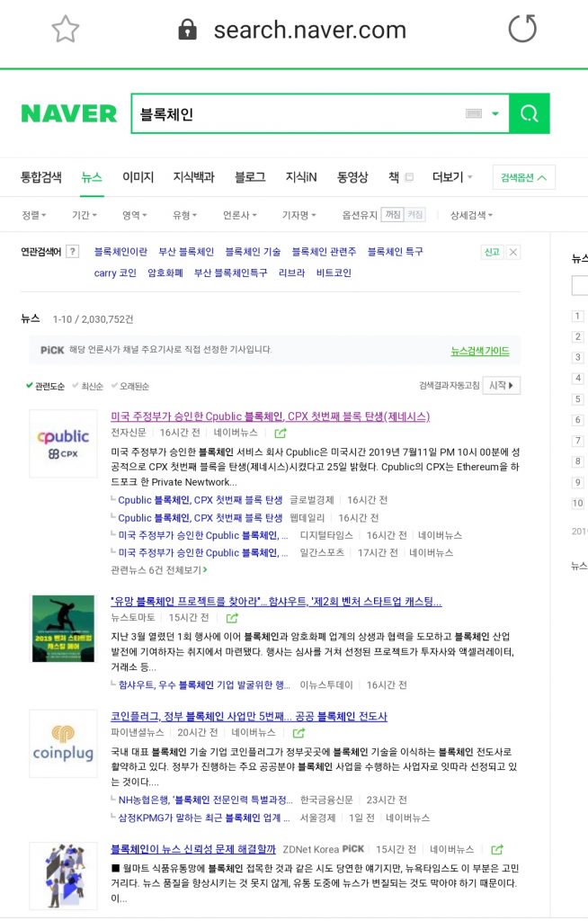
Task: Open the 지식백과 tab
Action: [x=194, y=177]
